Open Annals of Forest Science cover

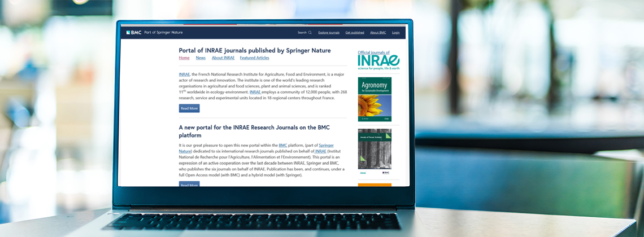(375, 152)
